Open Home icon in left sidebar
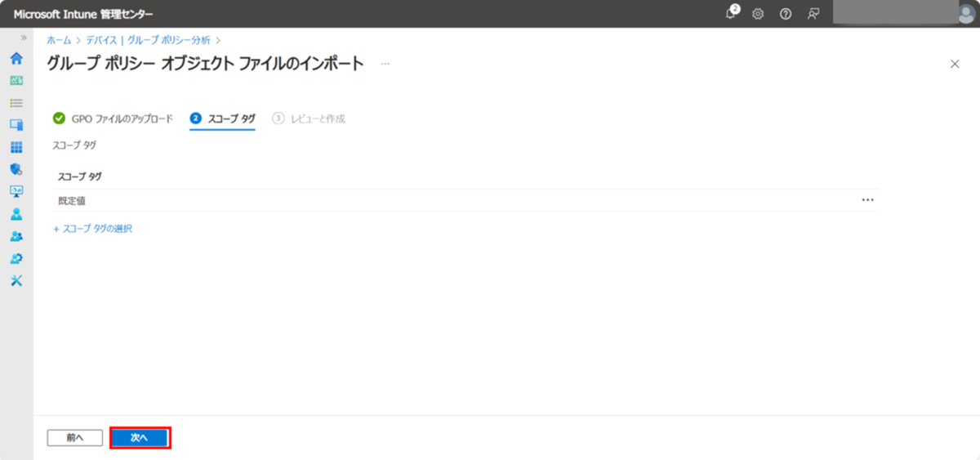Viewport: 980px width, 460px height. pyautogui.click(x=16, y=59)
